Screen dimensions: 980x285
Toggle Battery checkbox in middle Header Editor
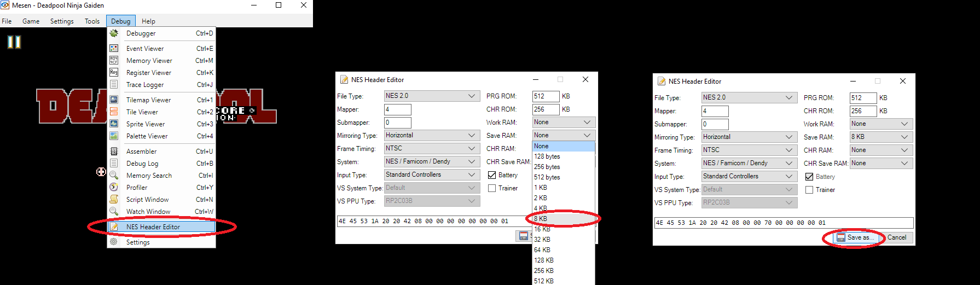(492, 175)
